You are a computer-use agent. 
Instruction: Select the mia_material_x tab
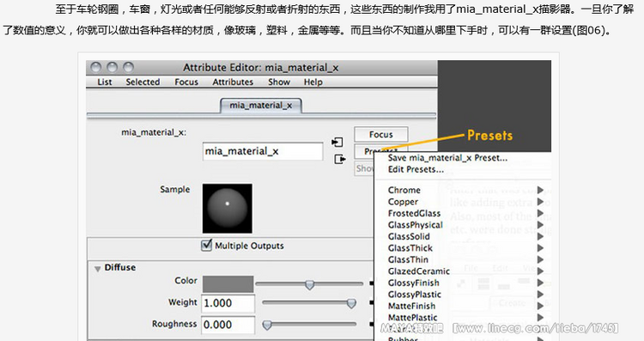coord(261,105)
